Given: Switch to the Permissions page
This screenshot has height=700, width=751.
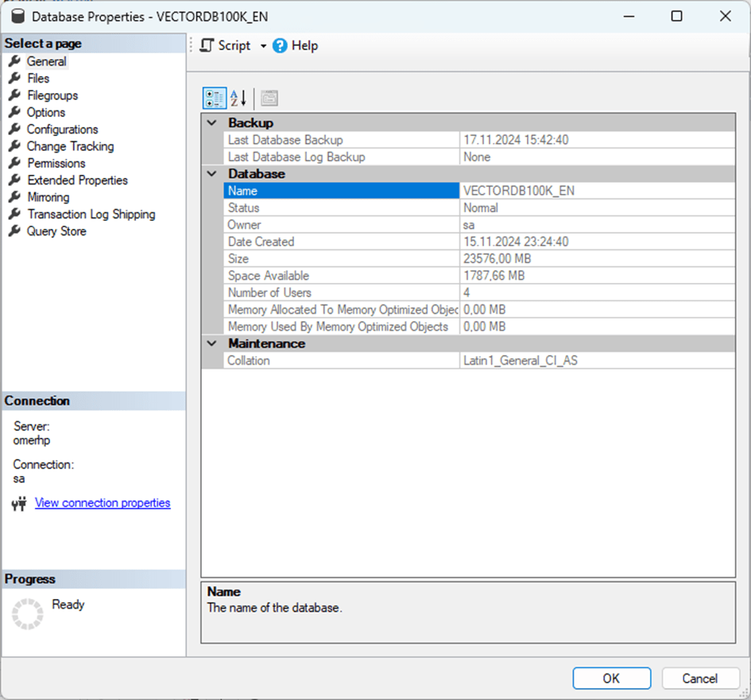Looking at the screenshot, I should [x=56, y=164].
